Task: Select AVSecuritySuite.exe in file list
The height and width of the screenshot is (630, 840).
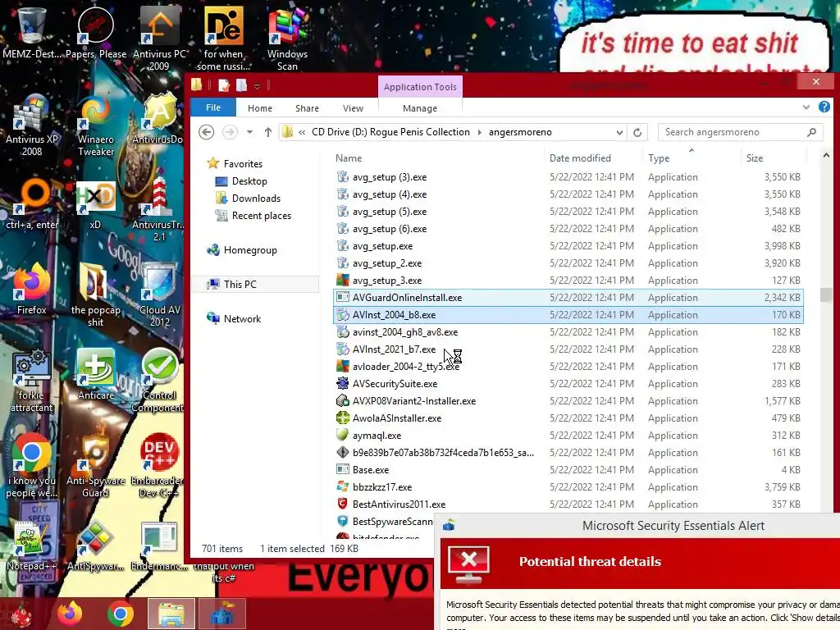Action: coord(568,384)
